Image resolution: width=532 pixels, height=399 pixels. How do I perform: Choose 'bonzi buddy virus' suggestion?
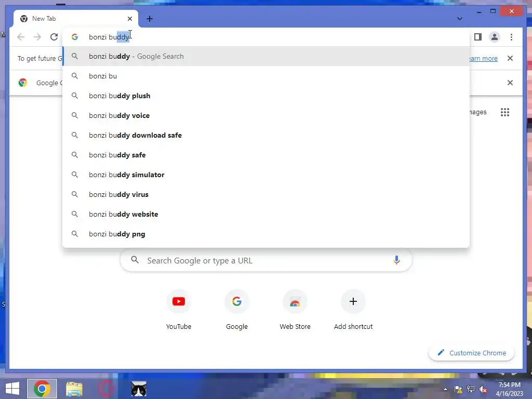pos(267,194)
